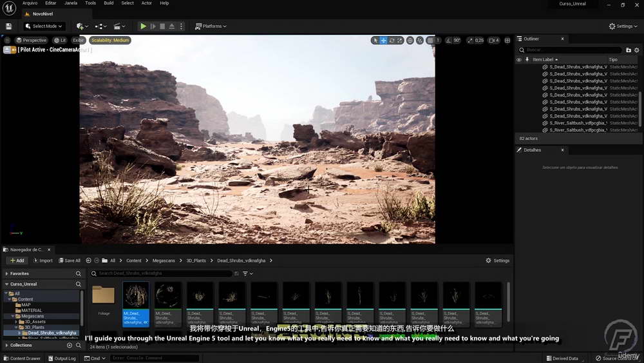The image size is (644, 363).
Task: Click Import in the Content Browser
Action: tap(43, 260)
